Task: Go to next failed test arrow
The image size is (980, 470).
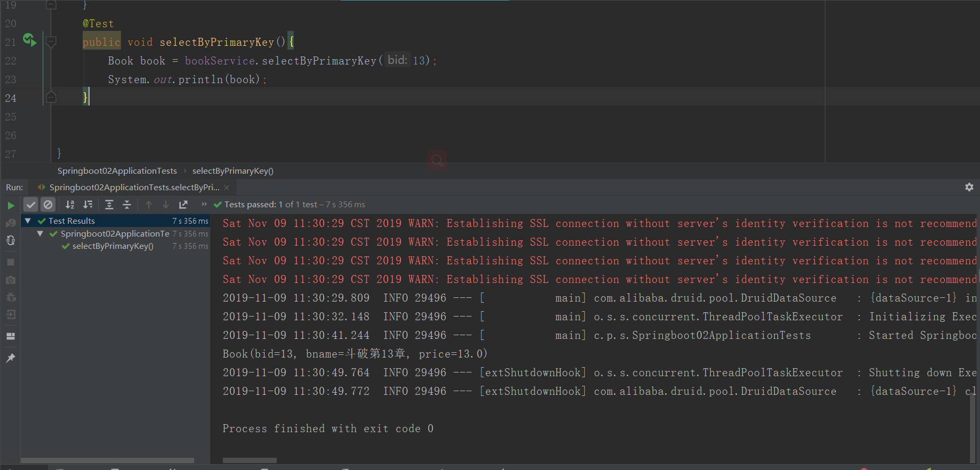Action: [166, 205]
